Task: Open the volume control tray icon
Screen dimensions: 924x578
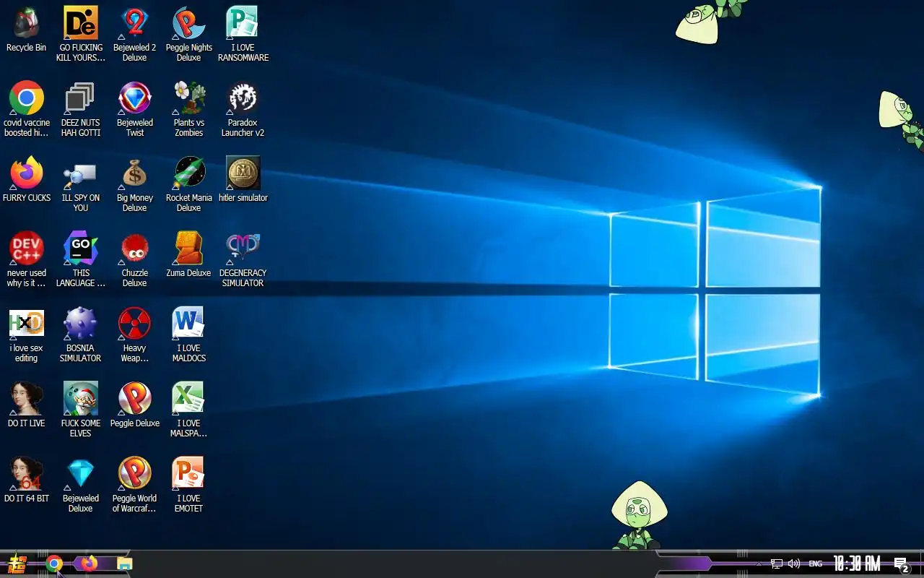Action: point(794,564)
